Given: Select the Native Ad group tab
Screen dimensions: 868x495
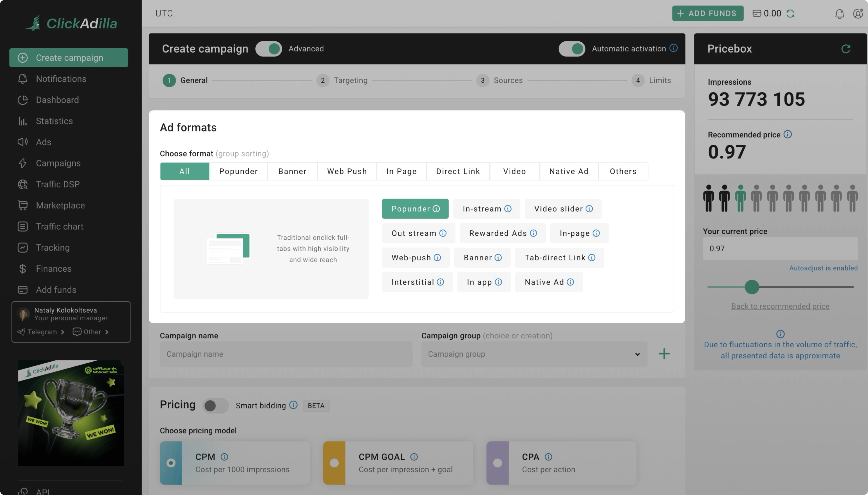Looking at the screenshot, I should [569, 171].
